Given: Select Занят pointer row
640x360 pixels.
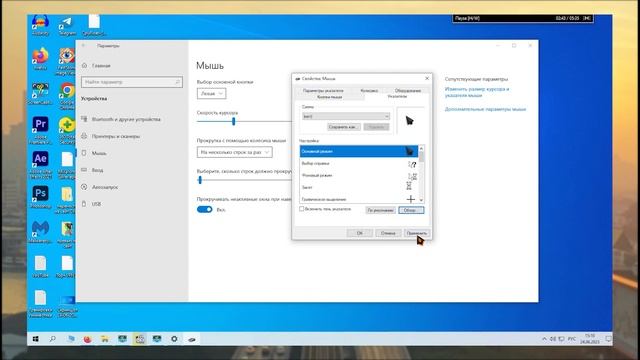Looking at the screenshot, I should 359,187.
